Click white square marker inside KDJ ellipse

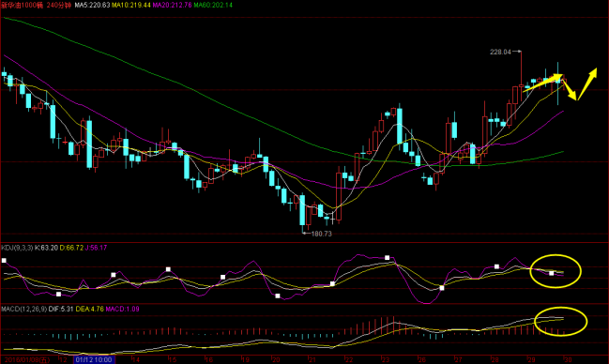(x=551, y=274)
